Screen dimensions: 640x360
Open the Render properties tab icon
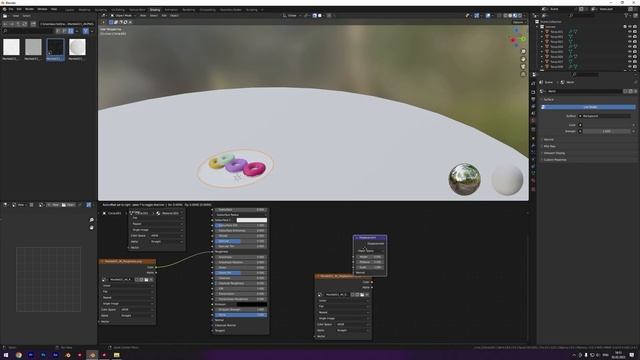(533, 92)
